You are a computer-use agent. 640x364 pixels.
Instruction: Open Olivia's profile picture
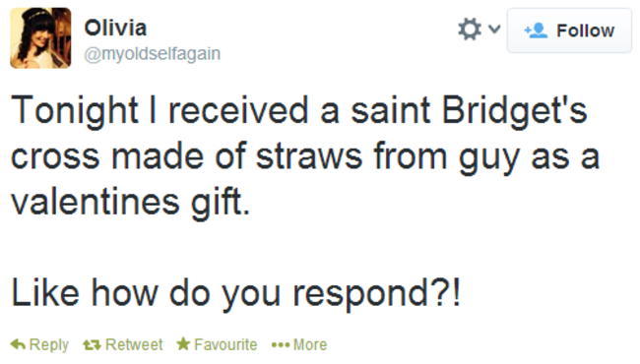40,38
